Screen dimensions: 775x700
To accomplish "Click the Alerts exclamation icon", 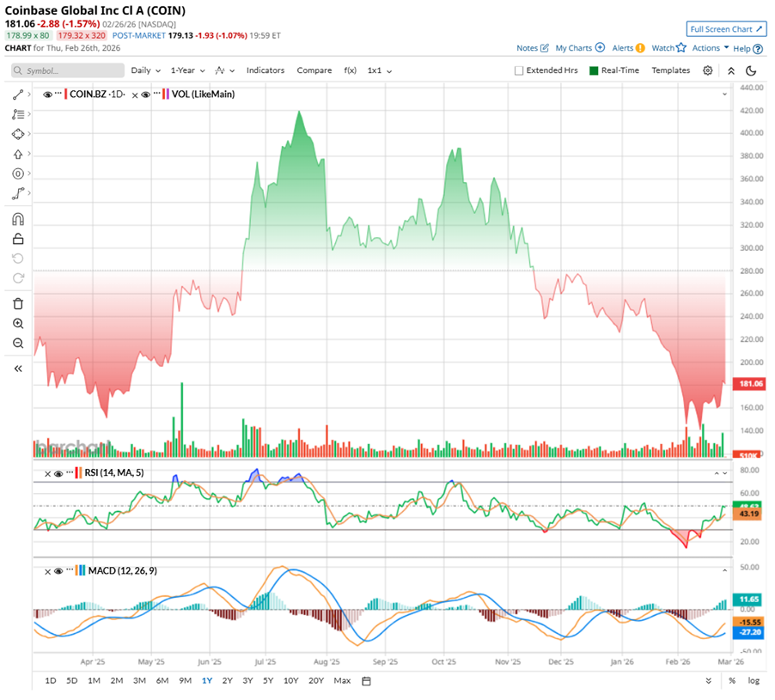I will 640,48.
